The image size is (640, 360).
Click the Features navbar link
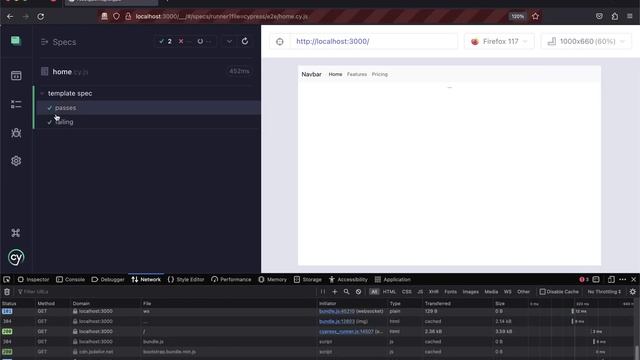[x=357, y=74]
